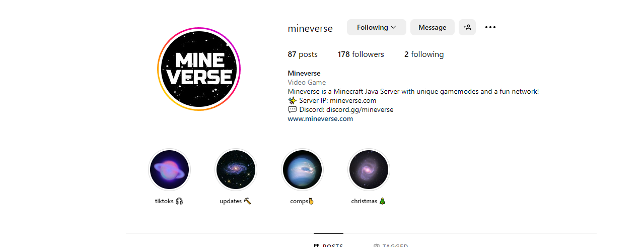Click the mineverse username heading
The width and height of the screenshot is (644, 247).
310,28
